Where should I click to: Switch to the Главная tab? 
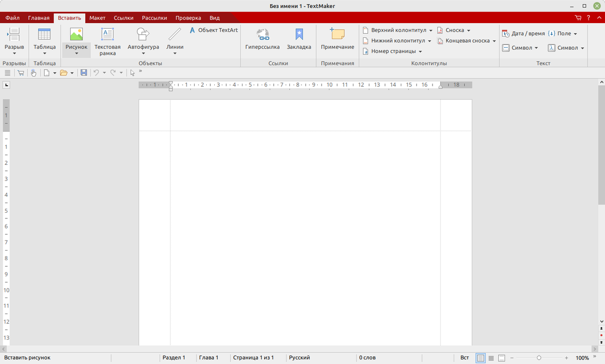39,18
